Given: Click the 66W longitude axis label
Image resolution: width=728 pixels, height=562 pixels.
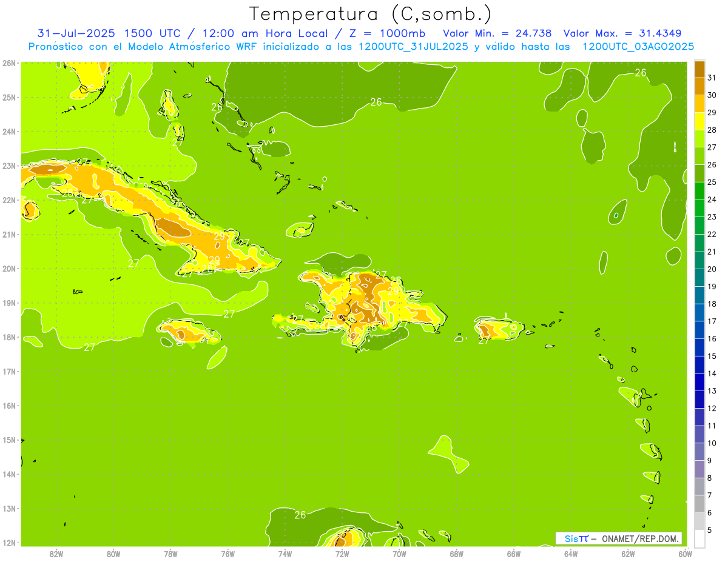Looking at the screenshot, I should point(514,554).
